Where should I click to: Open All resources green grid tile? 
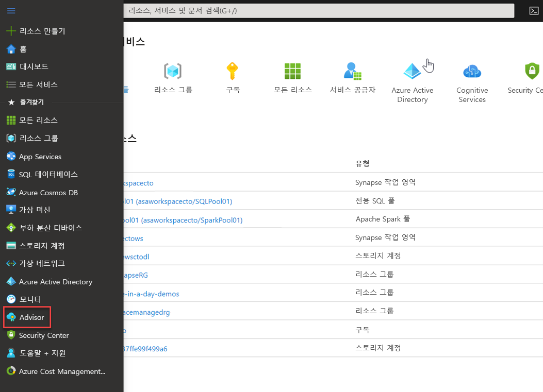(292, 78)
